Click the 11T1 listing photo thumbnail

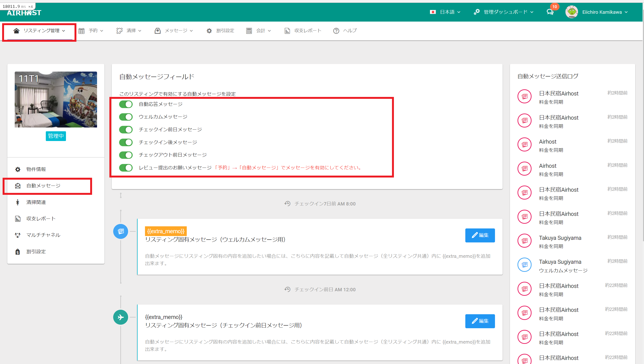(56, 100)
